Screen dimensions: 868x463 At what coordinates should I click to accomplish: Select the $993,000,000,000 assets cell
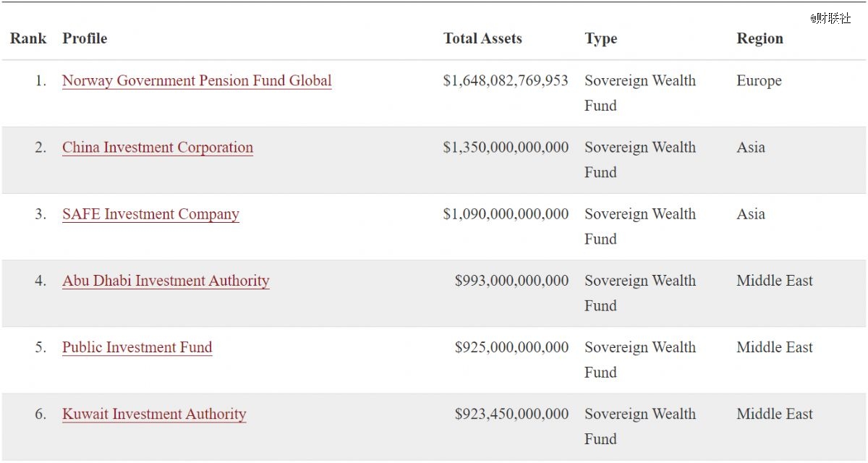point(511,281)
